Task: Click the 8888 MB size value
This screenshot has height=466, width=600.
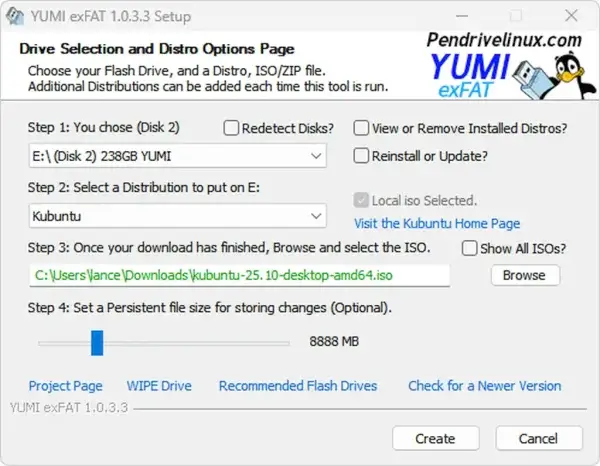Action: click(334, 341)
